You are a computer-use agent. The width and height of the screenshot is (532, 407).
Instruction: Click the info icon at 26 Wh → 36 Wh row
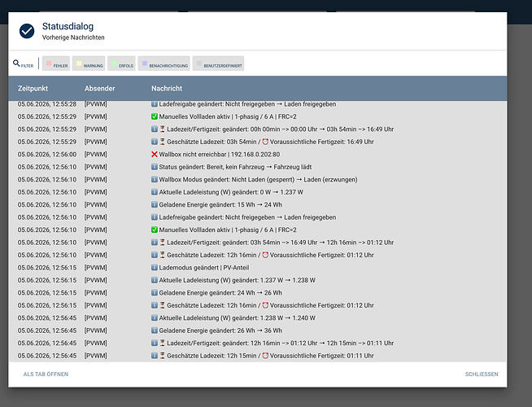pyautogui.click(x=155, y=330)
